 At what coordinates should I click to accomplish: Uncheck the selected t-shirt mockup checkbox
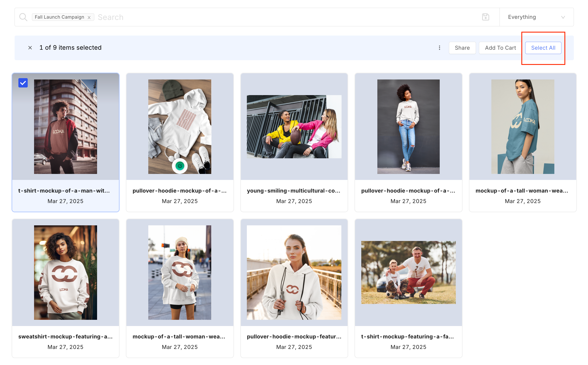[x=23, y=83]
